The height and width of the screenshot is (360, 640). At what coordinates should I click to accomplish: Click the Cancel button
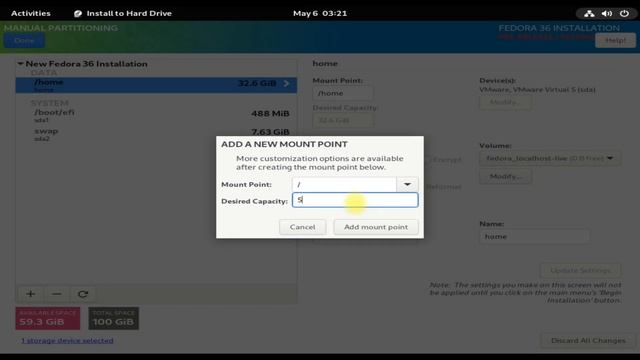point(302,227)
